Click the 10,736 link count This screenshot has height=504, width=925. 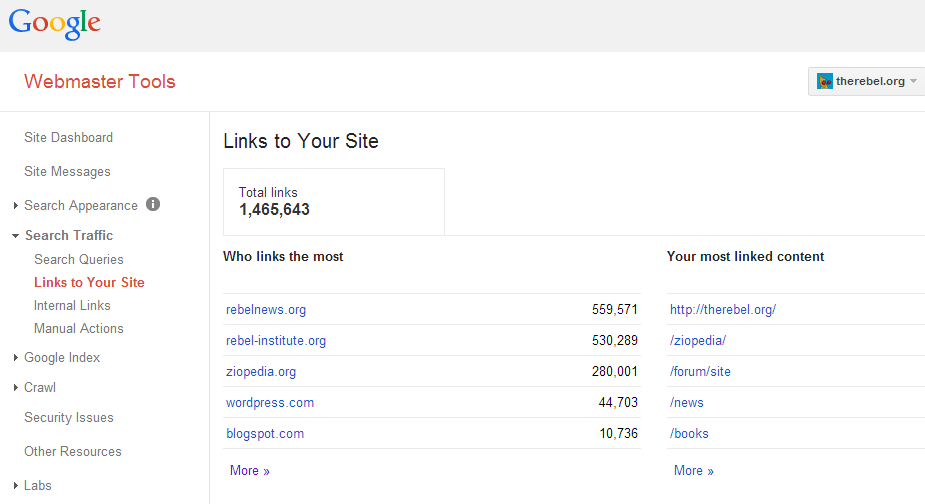(x=619, y=434)
